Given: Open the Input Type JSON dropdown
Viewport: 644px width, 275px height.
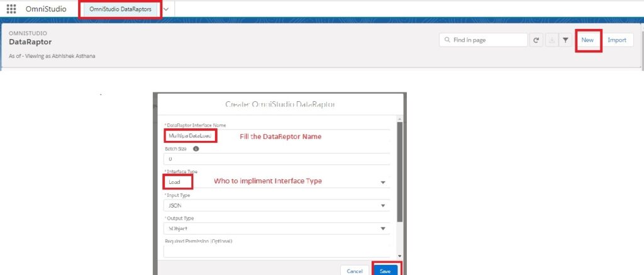Looking at the screenshot, I should [277, 205].
